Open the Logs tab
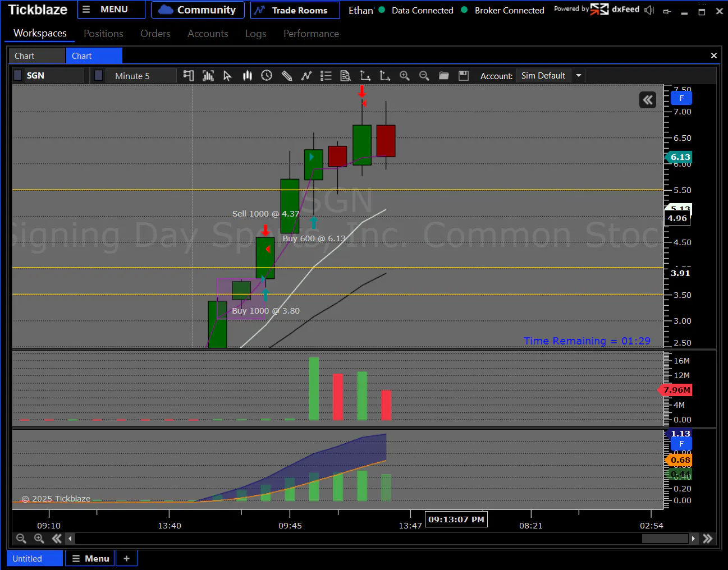 click(x=256, y=34)
